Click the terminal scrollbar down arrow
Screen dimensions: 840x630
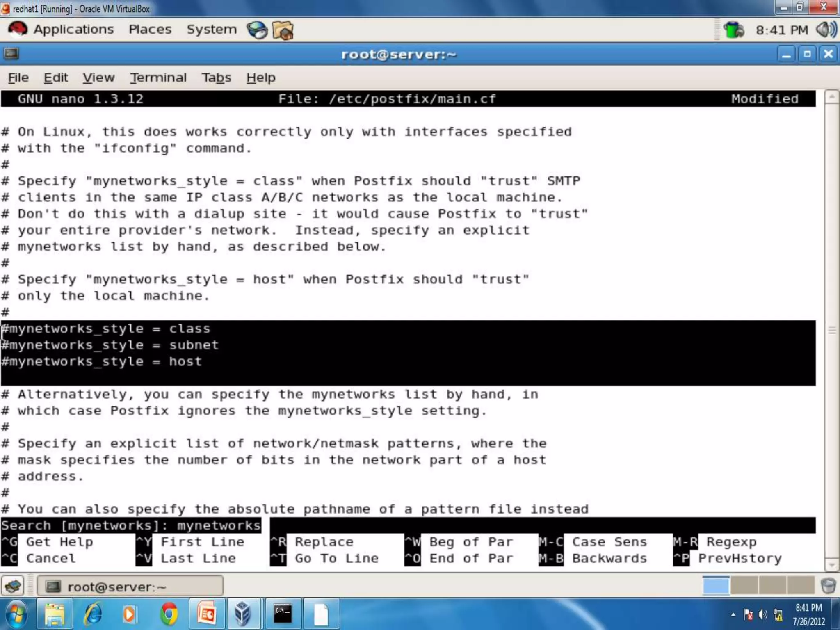(x=831, y=565)
